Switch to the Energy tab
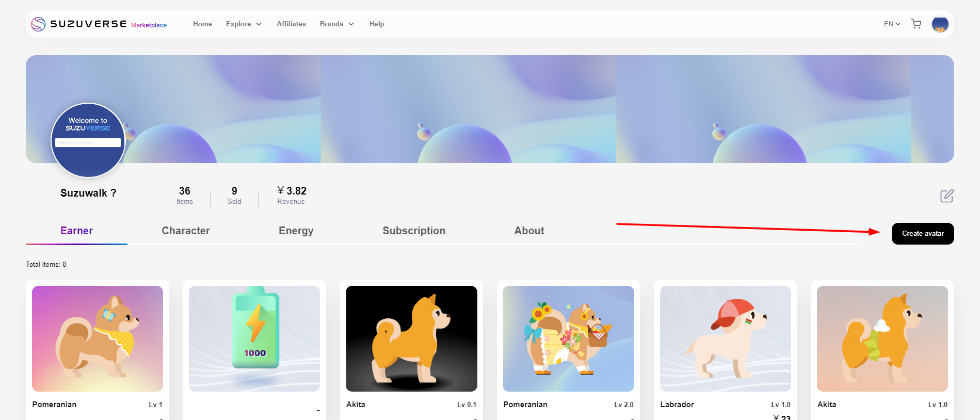This screenshot has width=980, height=420. 296,231
